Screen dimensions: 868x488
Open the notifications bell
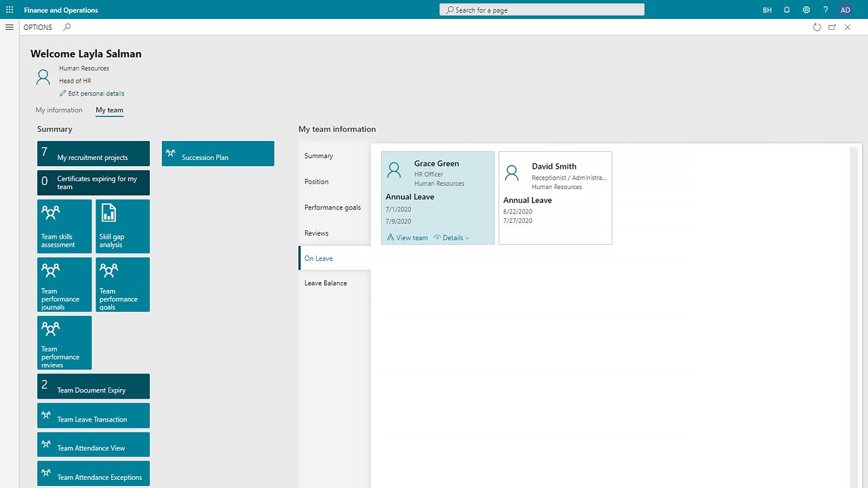(787, 10)
